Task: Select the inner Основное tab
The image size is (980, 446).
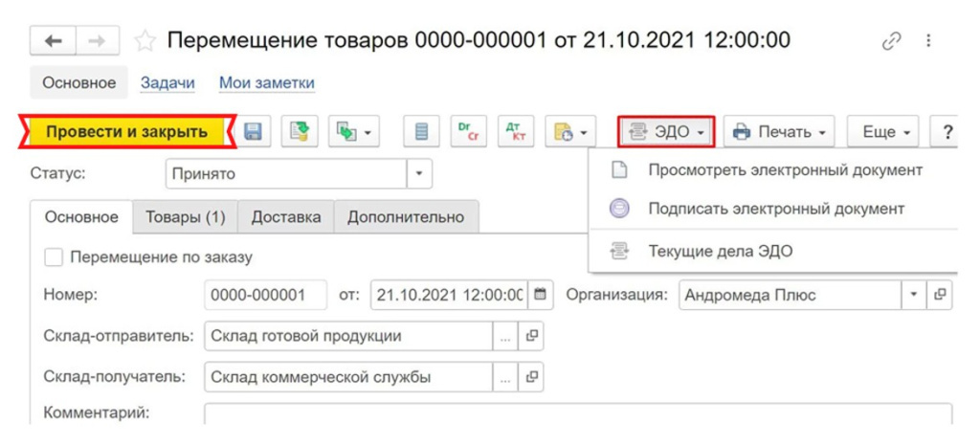Action: click(82, 216)
